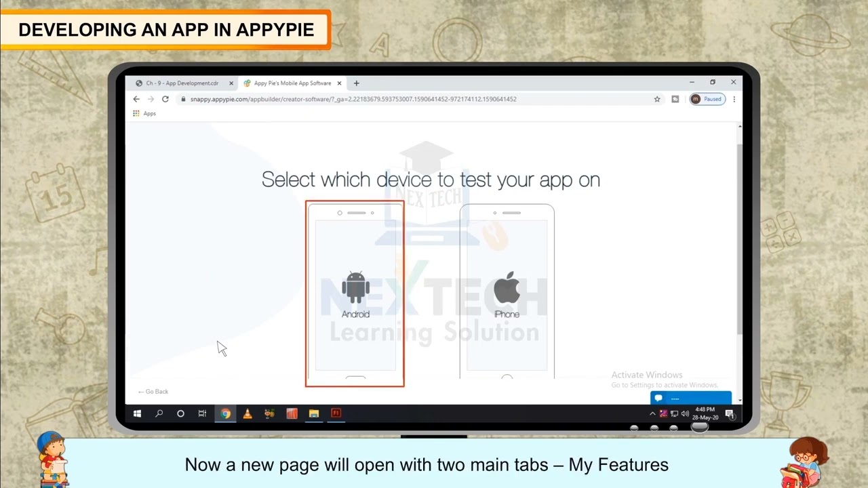Image resolution: width=868 pixels, height=488 pixels.
Task: Switch to Appy Pie's Mobile App Software tab
Action: (x=292, y=83)
